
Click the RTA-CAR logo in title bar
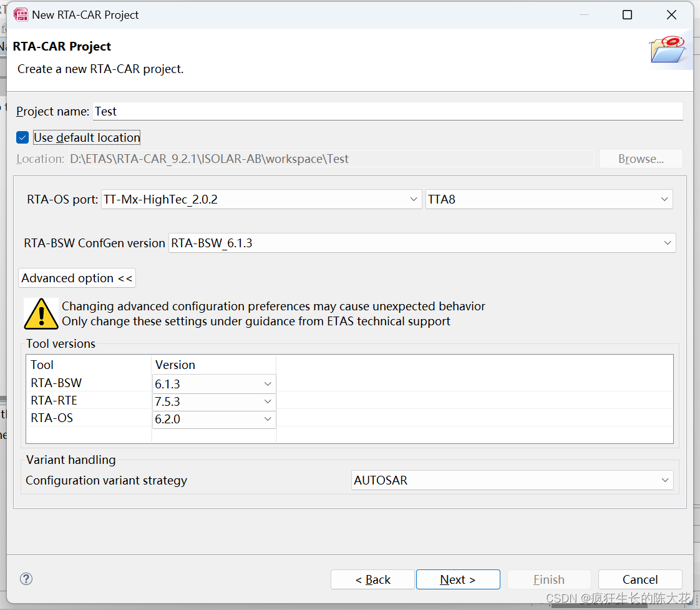coord(21,14)
